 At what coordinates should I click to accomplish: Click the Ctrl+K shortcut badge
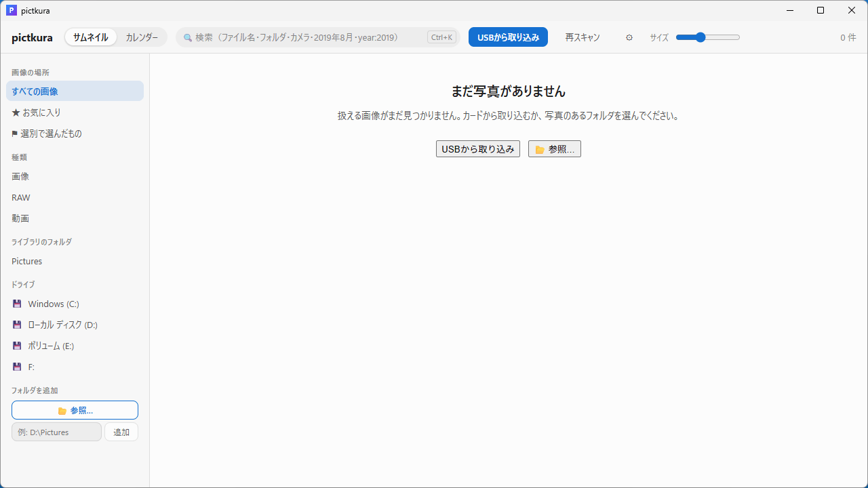(x=441, y=37)
